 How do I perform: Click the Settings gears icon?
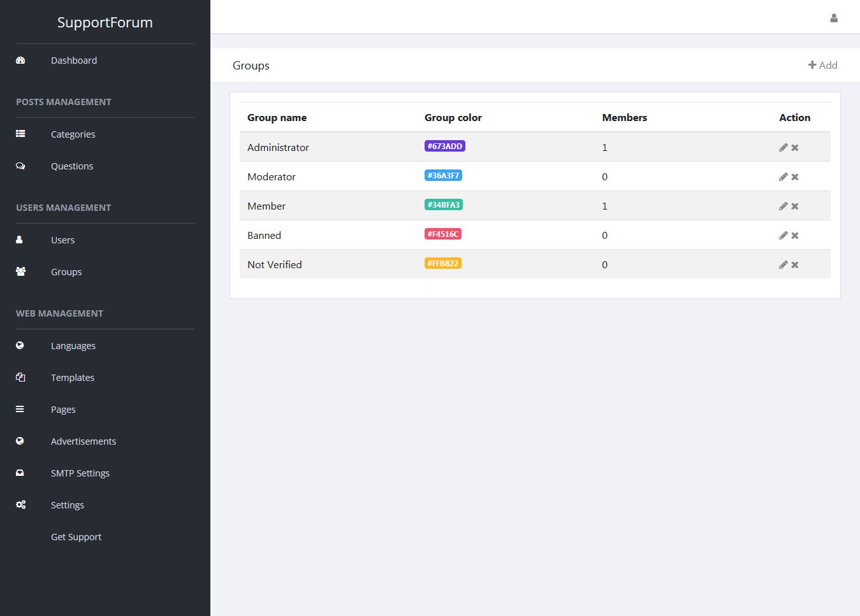click(20, 505)
